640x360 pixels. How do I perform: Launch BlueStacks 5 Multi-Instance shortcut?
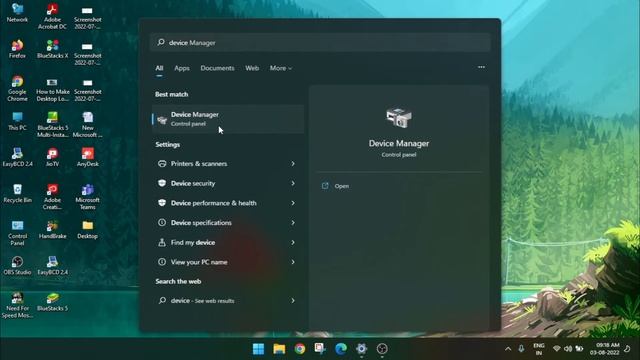52,124
